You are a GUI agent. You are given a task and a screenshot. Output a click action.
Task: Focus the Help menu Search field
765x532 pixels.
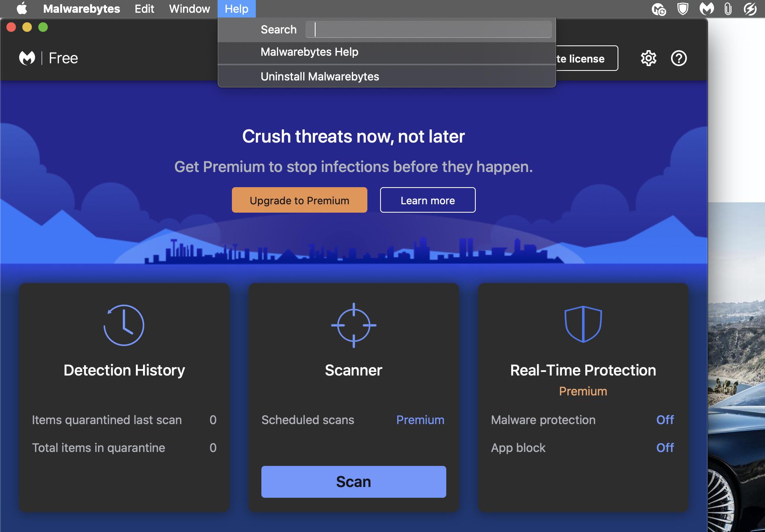pyautogui.click(x=428, y=29)
